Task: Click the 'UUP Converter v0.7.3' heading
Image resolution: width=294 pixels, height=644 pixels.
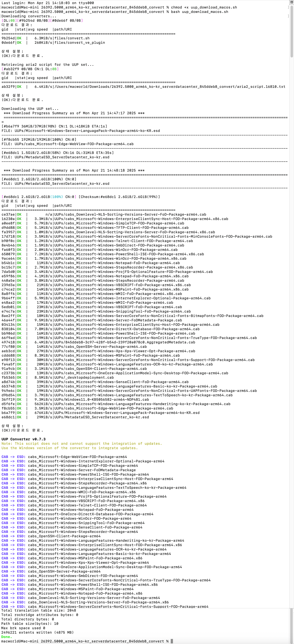Action: pyautogui.click(x=23, y=439)
